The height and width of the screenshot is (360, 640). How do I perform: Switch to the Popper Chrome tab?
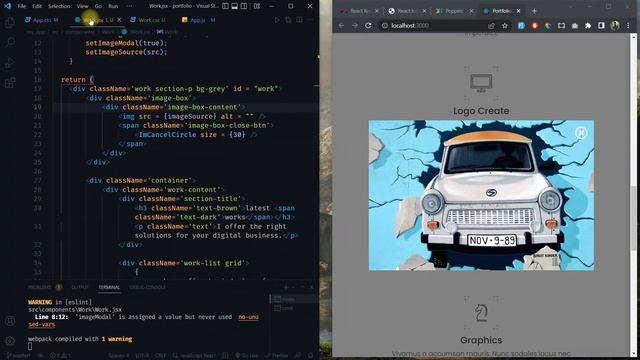454,11
